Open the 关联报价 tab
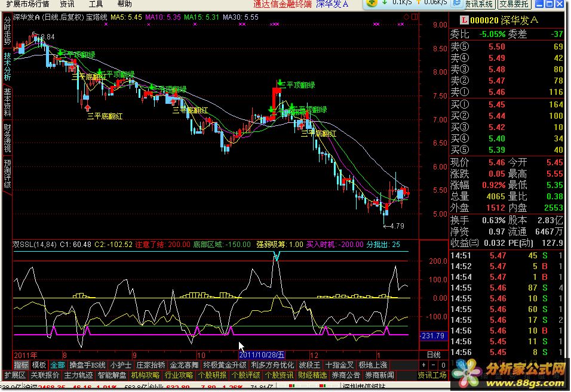The height and width of the screenshot is (392, 571). (45, 375)
